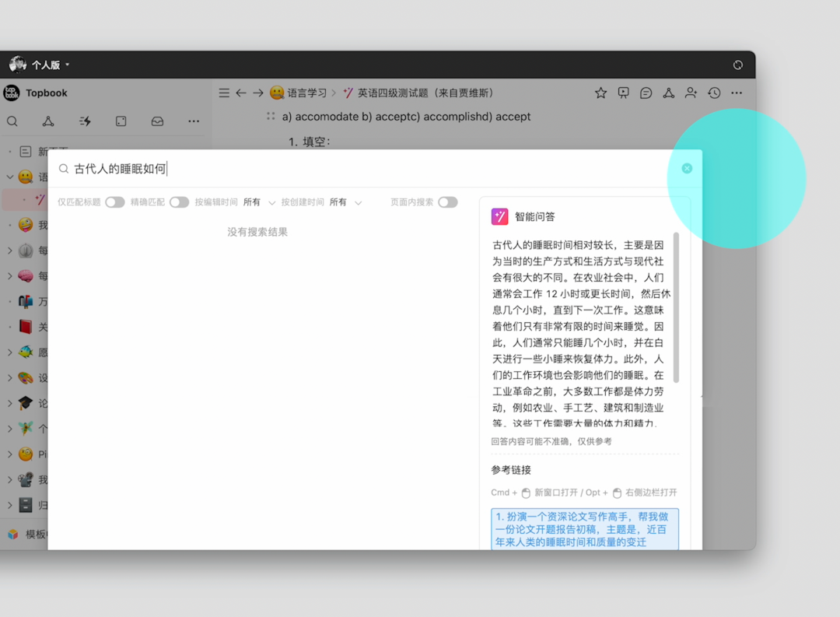840x617 pixels.
Task: Open the 按创建时间 所有 dropdown
Action: click(x=345, y=202)
